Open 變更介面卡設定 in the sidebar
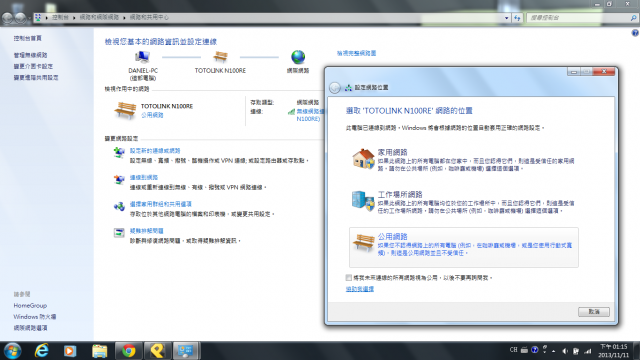 click(33, 66)
